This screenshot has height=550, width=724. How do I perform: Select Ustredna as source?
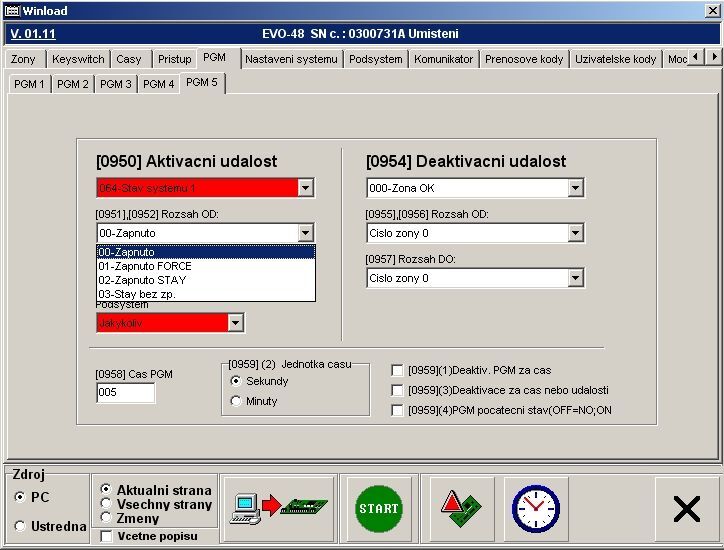pos(20,526)
